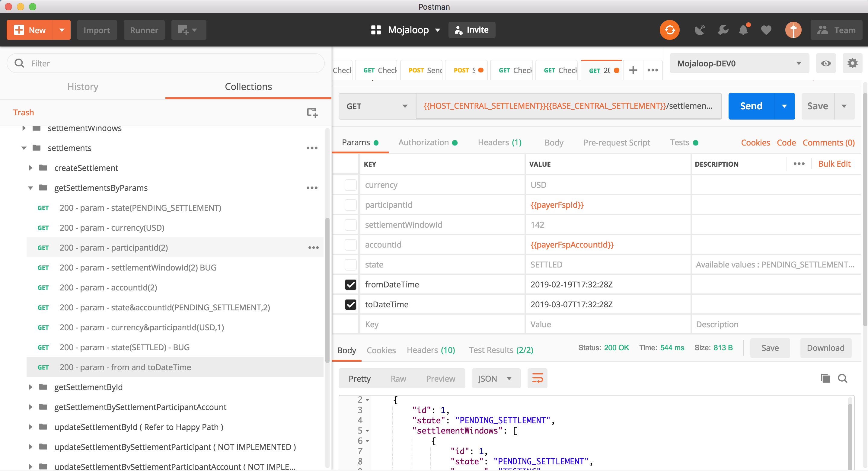Click the blue Send button

click(x=751, y=106)
